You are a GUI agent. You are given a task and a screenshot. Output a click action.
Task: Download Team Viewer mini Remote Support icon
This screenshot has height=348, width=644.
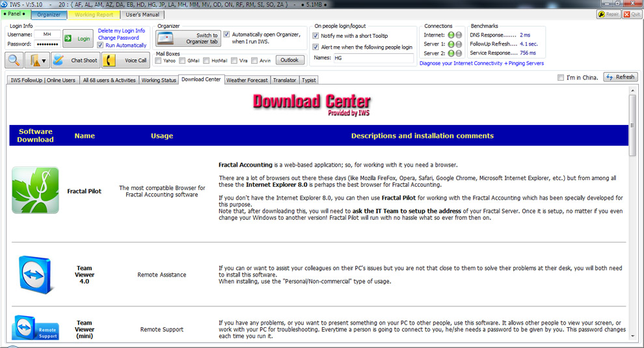coord(35,328)
